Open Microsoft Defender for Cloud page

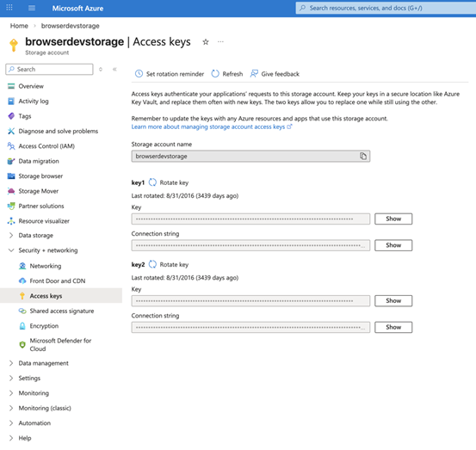click(60, 344)
